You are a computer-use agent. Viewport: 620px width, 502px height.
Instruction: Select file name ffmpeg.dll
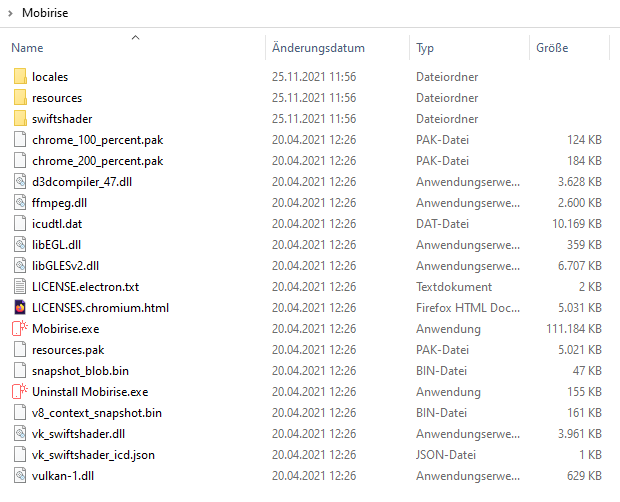coord(59,203)
